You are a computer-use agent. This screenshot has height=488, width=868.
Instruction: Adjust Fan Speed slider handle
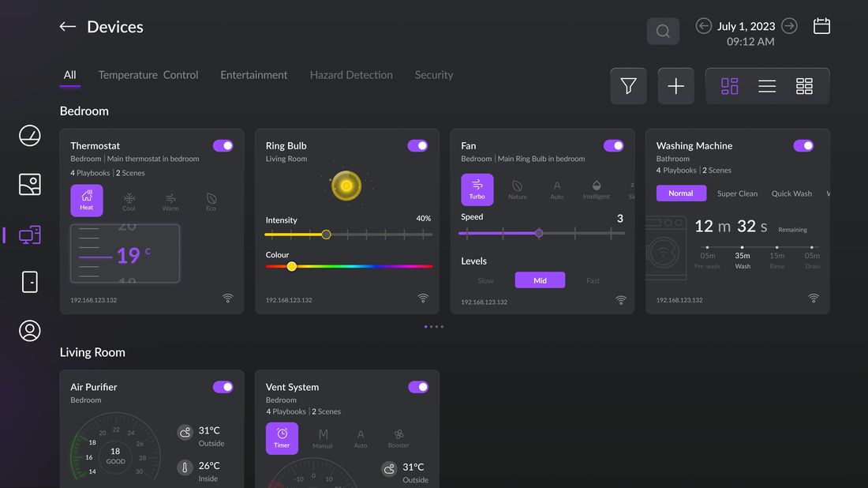tap(539, 233)
